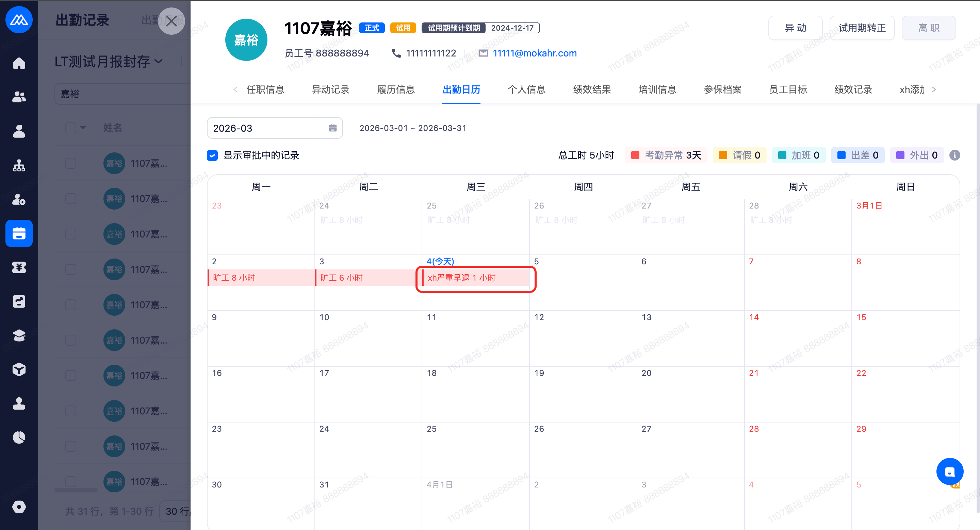Click the red 考勤异常 legend swatch
The height and width of the screenshot is (530, 980).
pos(635,155)
